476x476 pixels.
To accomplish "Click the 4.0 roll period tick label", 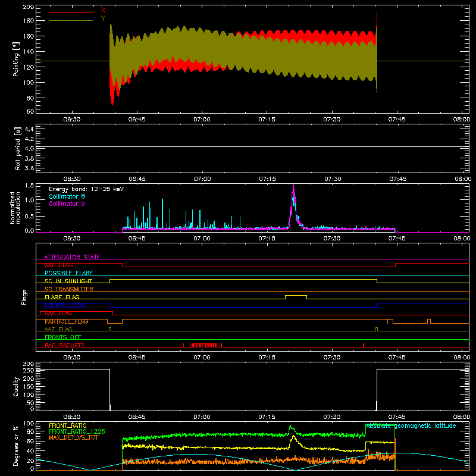I will pyautogui.click(x=29, y=149).
